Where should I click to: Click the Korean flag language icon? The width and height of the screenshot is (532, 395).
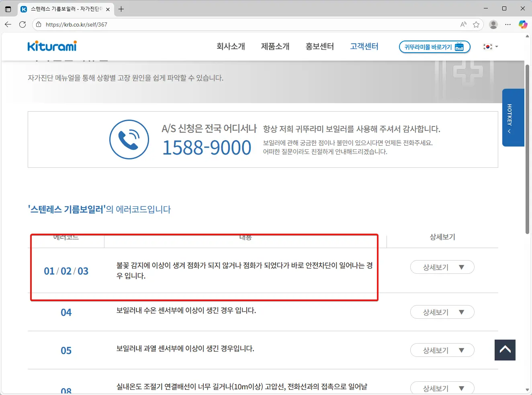point(487,47)
